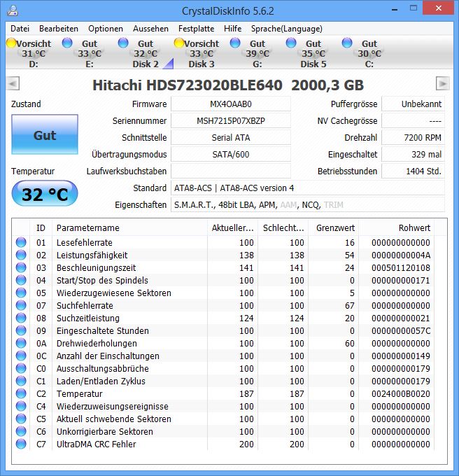This screenshot has height=476, width=459.
Task: Click raw value 00000000004A
Action: coord(401,255)
